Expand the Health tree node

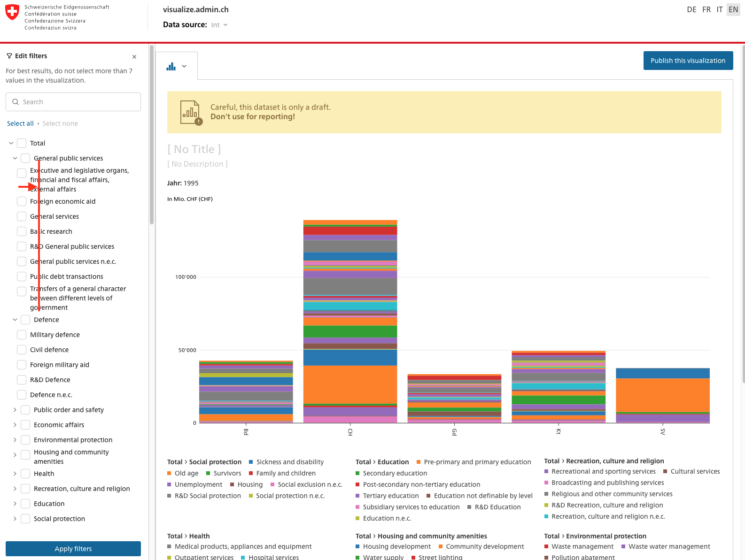15,474
